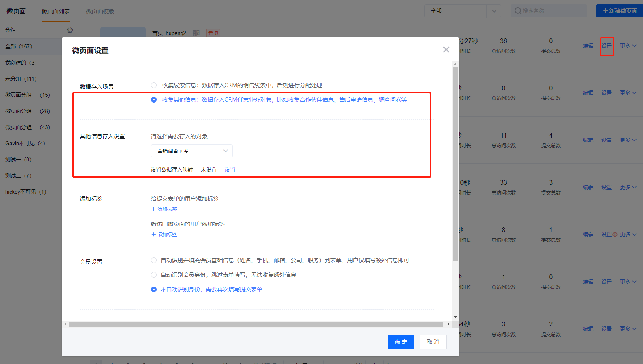Expand 更多 for the row with 33 visits

(x=628, y=187)
